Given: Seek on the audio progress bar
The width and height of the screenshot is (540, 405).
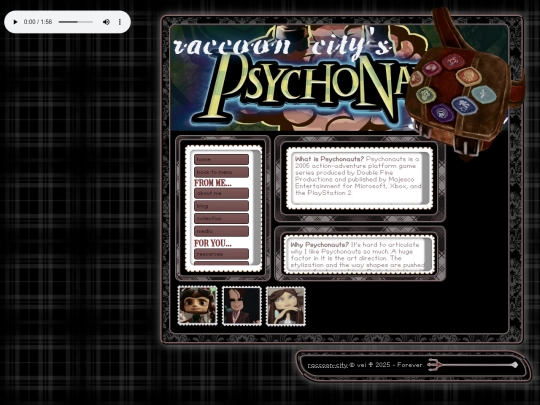Looking at the screenshot, I should point(76,22).
